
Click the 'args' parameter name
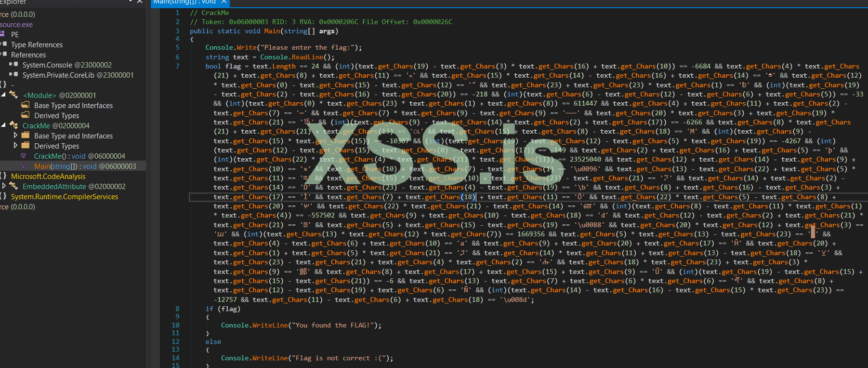(x=327, y=31)
